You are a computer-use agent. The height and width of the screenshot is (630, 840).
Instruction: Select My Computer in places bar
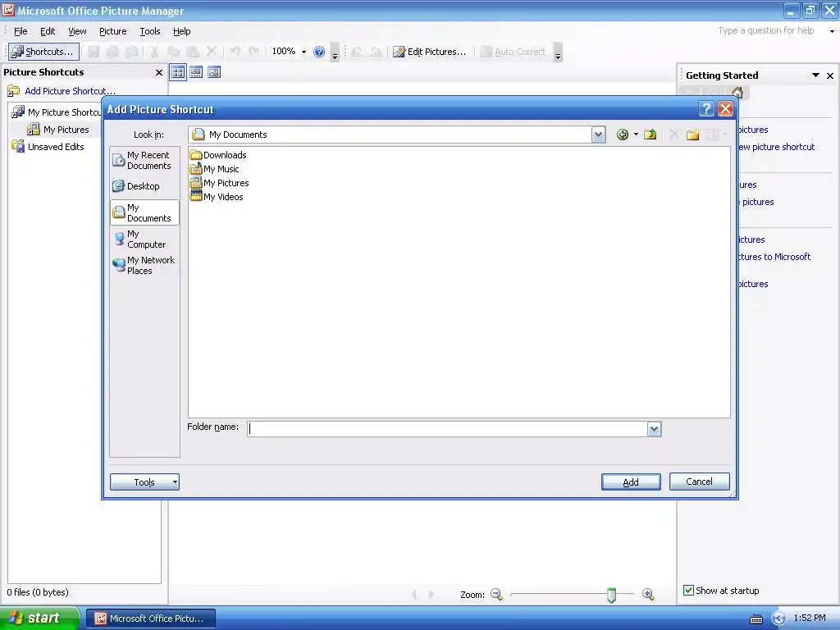coord(144,239)
